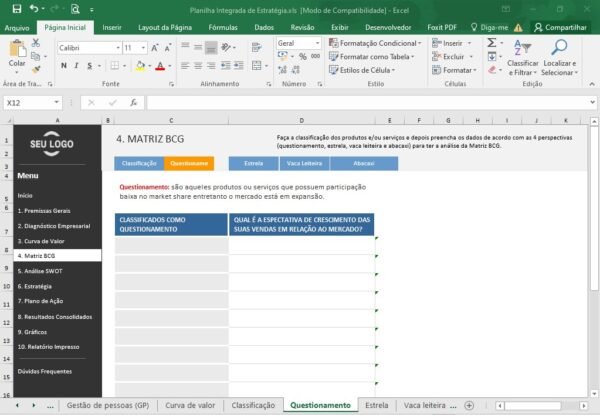The height and width of the screenshot is (415, 600).
Task: Save the workbook with the floppy disk icon
Action: [x=17, y=9]
